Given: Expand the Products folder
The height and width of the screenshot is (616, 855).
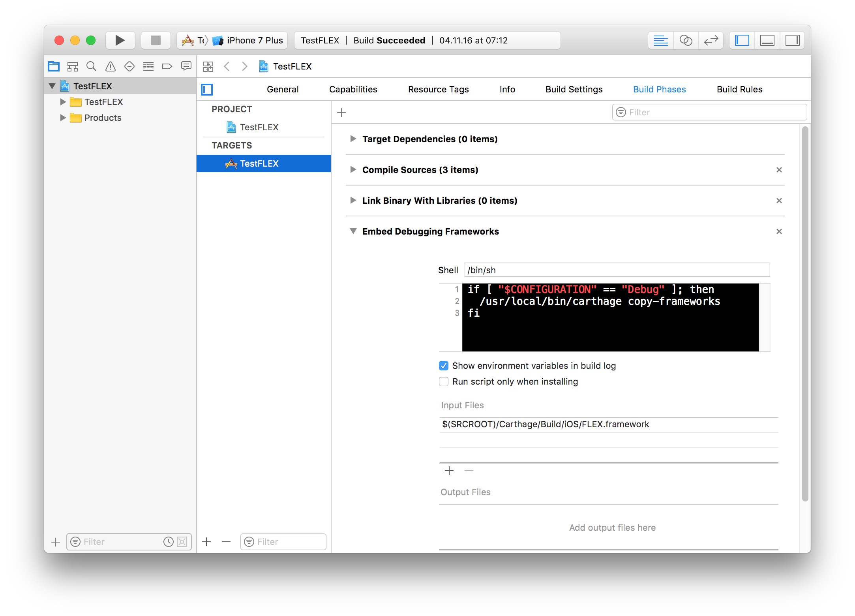Looking at the screenshot, I should 63,118.
